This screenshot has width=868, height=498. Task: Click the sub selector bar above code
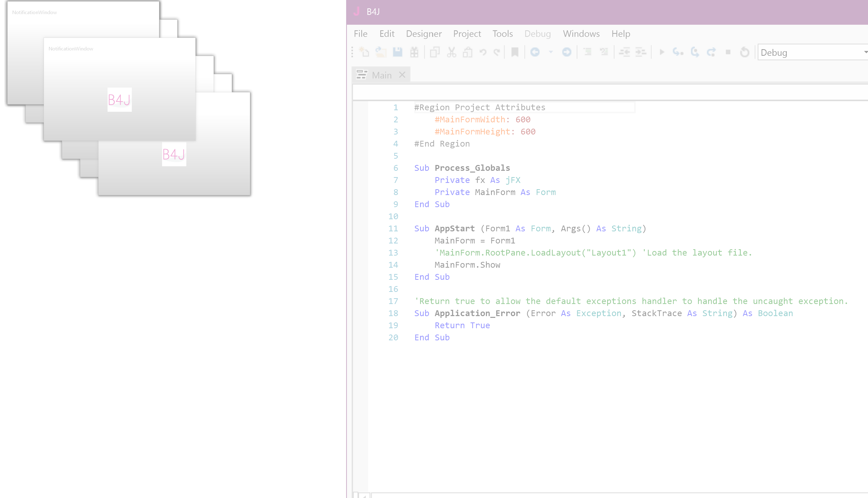tap(609, 92)
